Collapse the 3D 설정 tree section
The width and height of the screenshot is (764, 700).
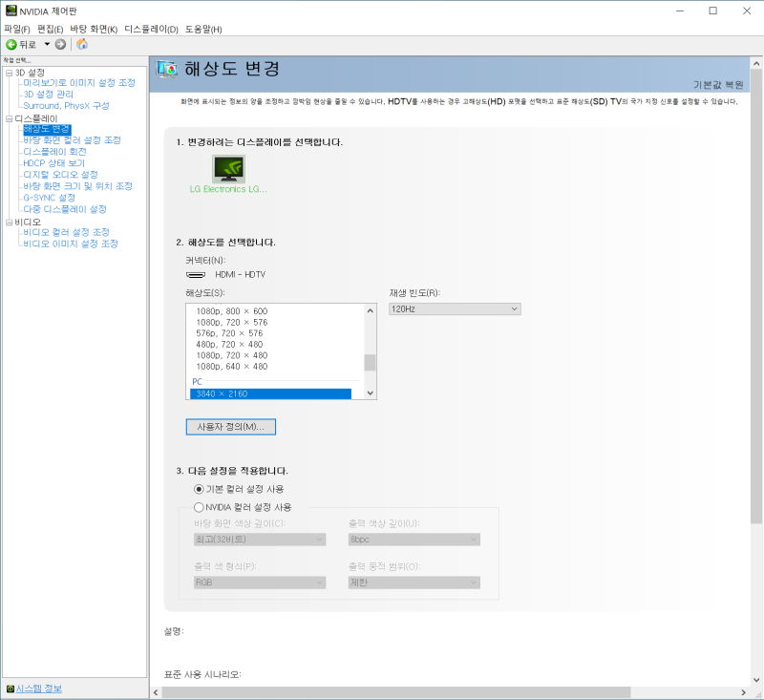tap(9, 72)
